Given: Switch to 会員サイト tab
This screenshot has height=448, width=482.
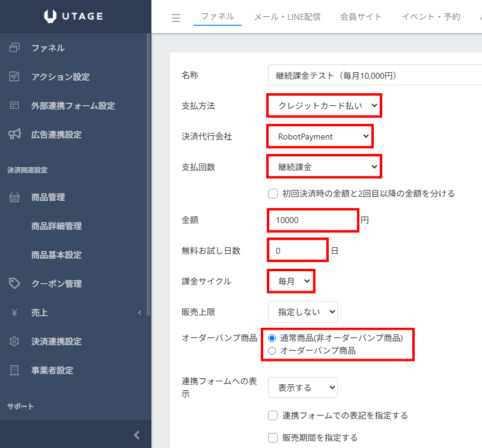Looking at the screenshot, I should (361, 17).
